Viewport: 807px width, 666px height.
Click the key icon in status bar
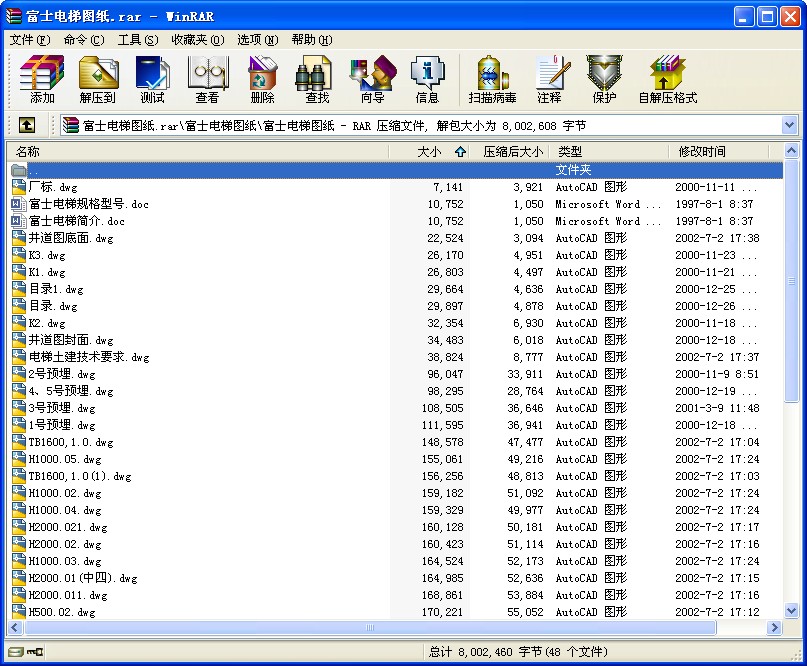(36, 652)
